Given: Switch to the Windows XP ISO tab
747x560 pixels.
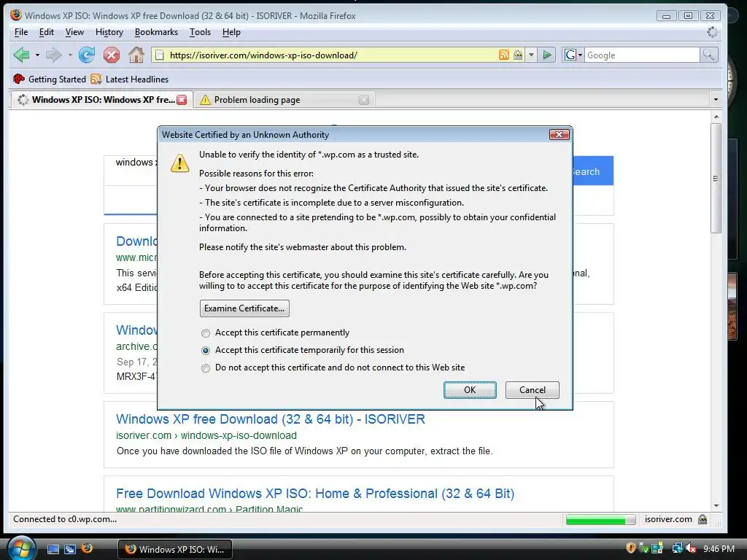Looking at the screenshot, I should pos(101,99).
